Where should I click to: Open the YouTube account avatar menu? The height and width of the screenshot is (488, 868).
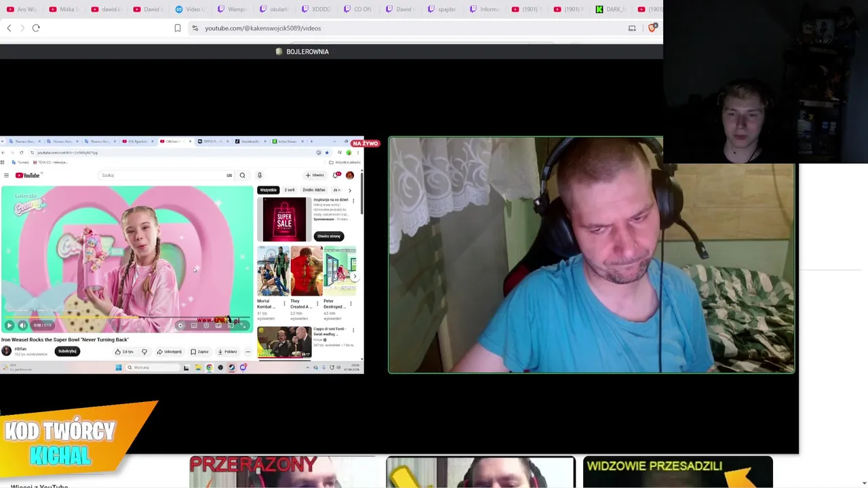(x=350, y=176)
